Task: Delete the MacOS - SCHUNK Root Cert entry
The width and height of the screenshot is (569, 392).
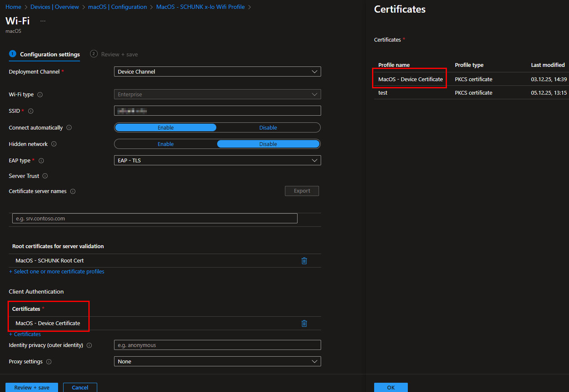Action: point(304,260)
